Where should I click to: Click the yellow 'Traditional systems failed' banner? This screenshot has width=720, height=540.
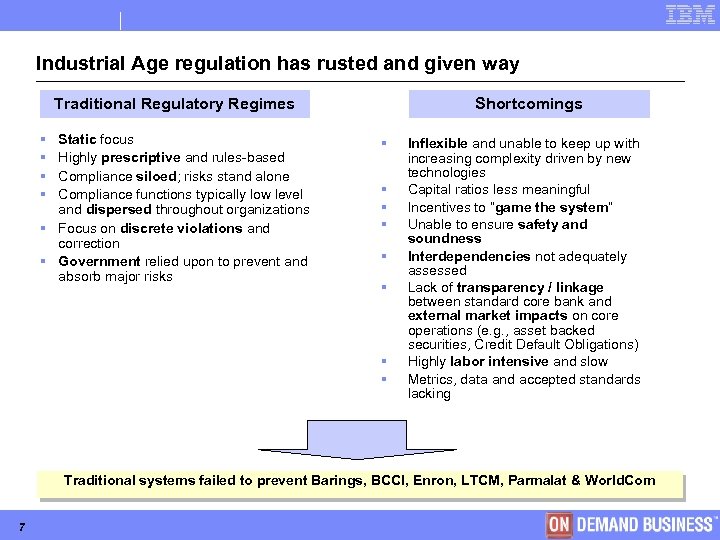coord(360,484)
